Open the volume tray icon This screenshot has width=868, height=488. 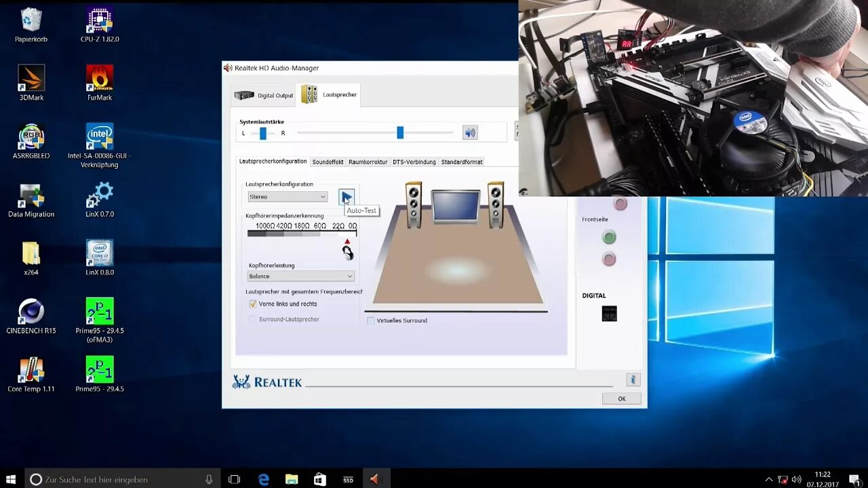pyautogui.click(x=797, y=479)
